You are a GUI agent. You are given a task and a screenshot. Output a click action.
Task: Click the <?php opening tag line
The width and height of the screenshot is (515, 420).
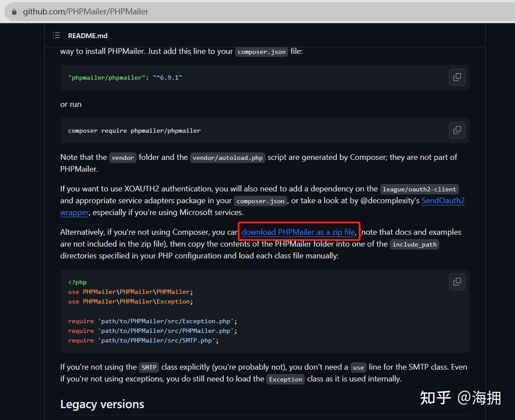click(77, 282)
